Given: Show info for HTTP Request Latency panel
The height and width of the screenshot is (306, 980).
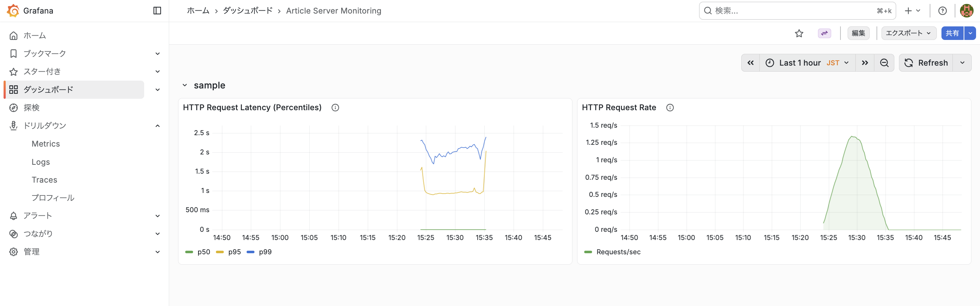Looking at the screenshot, I should (x=335, y=108).
